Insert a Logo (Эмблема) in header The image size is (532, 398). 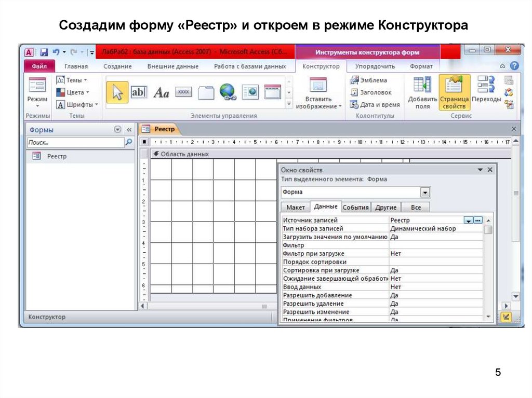[x=369, y=80]
